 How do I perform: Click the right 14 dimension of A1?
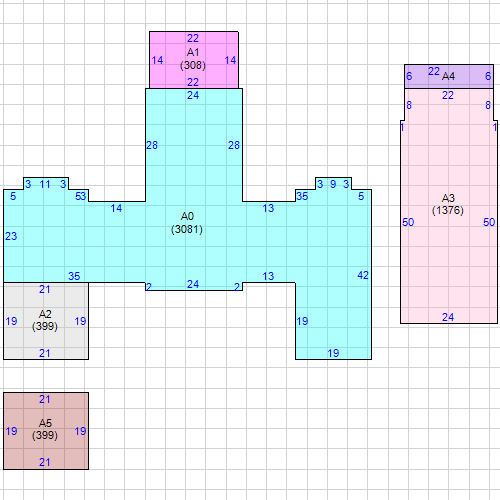(230, 61)
